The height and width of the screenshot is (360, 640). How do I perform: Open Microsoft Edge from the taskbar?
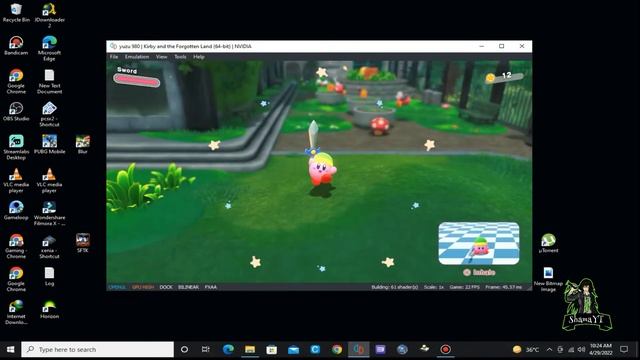[x=228, y=349]
